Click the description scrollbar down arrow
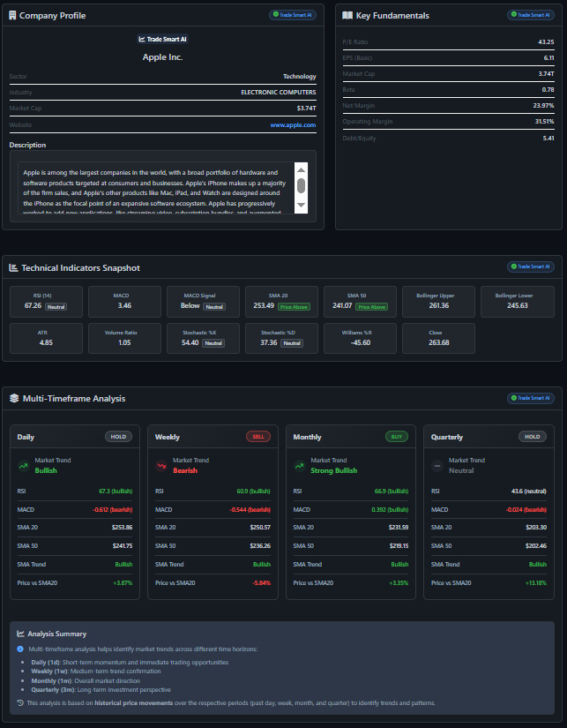The image size is (567, 728). (x=301, y=205)
